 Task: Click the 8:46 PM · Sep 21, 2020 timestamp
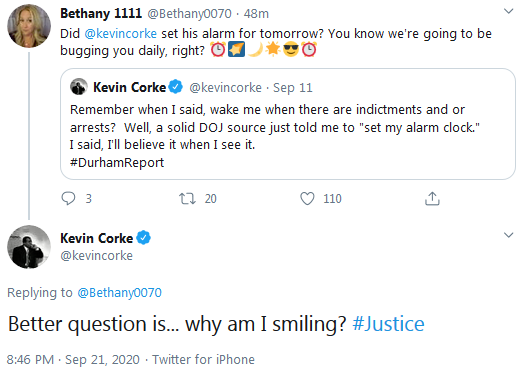click(73, 360)
